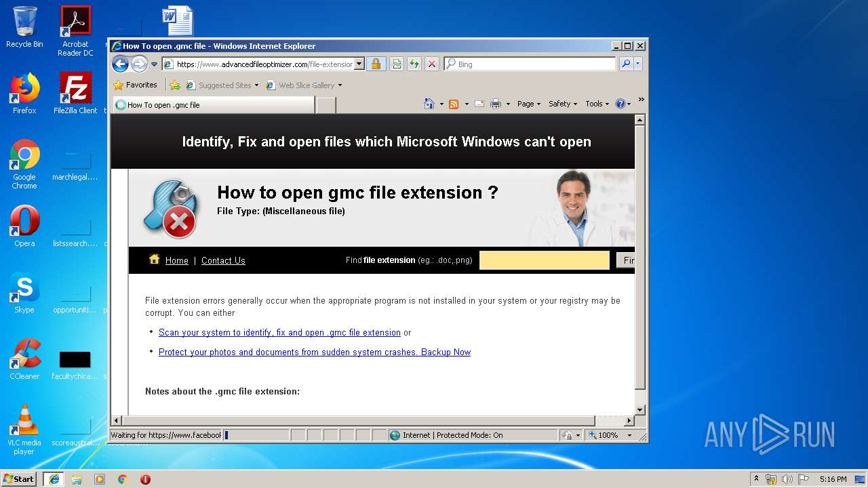Show hidden tray icons arrow
Screen dimensions: 868x488
tap(756, 479)
